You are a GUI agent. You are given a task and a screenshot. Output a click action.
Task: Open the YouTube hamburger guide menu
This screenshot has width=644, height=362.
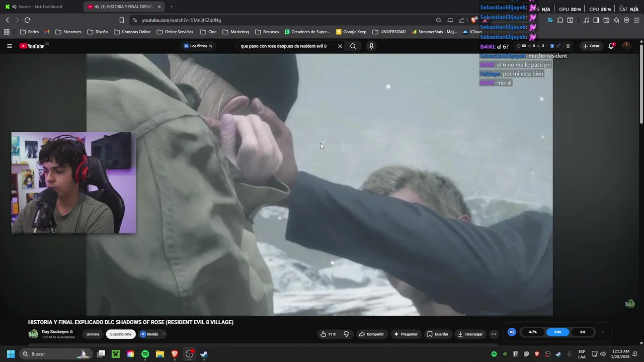pyautogui.click(x=9, y=46)
